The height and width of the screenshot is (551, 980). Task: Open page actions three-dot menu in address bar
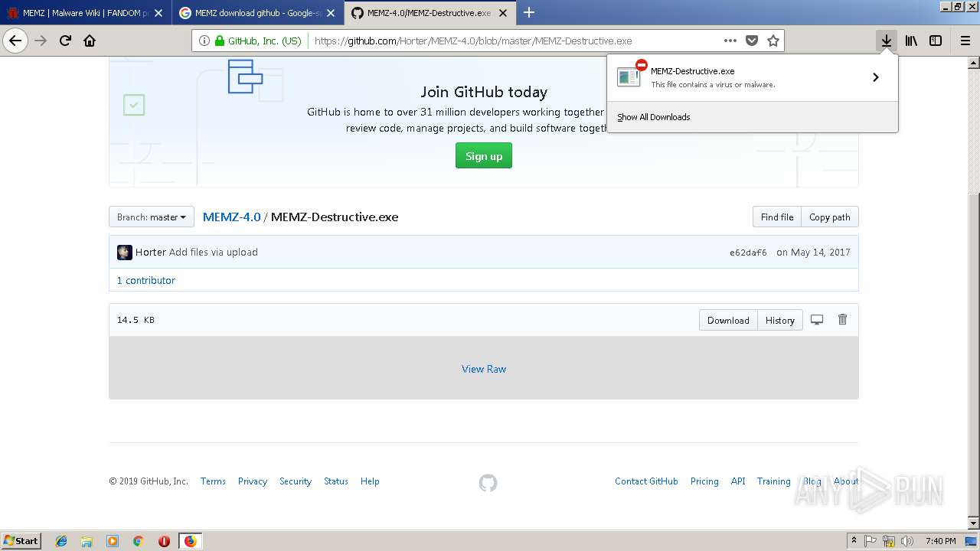click(x=730, y=41)
